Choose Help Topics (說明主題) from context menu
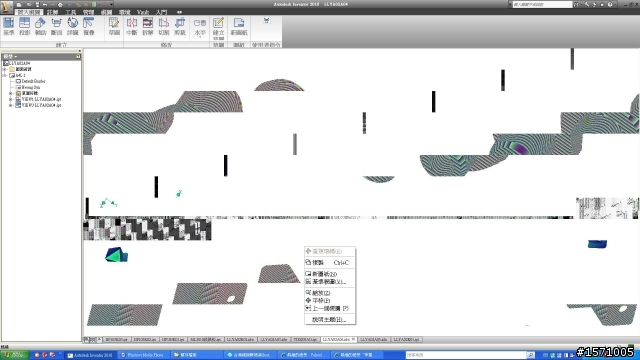The image size is (640, 360). click(330, 320)
